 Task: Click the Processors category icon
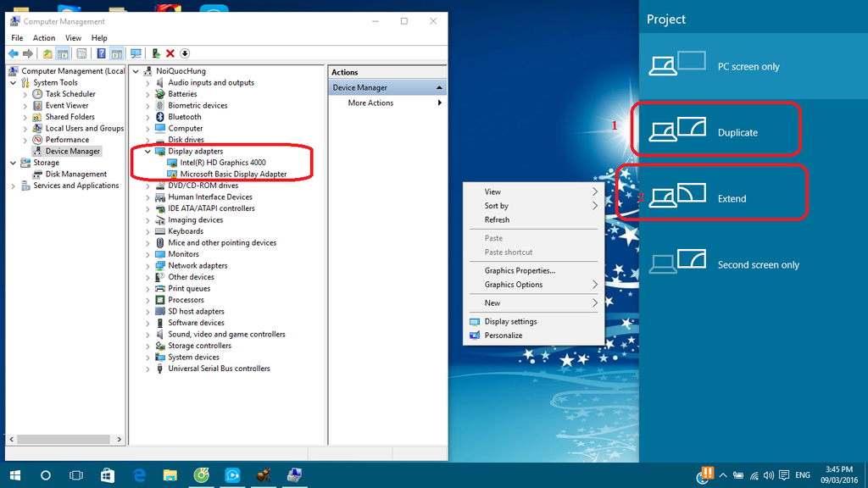pos(160,300)
